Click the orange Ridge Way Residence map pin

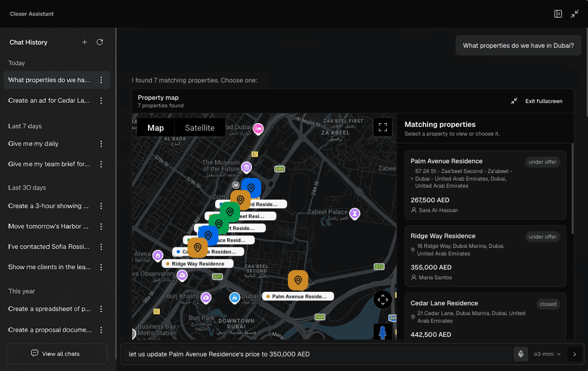197,247
